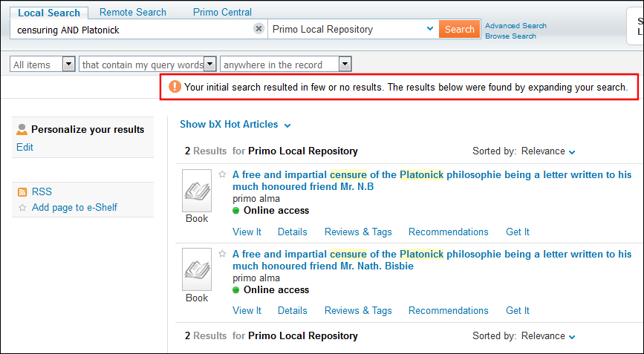The width and height of the screenshot is (644, 354).
Task: Switch to the Remote Search tab
Action: pyautogui.click(x=133, y=12)
